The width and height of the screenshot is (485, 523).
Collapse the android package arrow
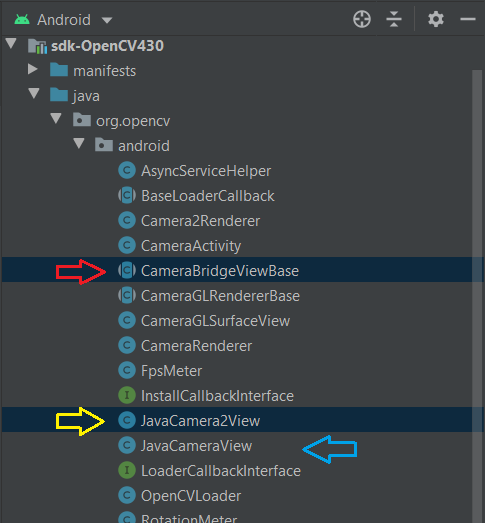tap(79, 144)
